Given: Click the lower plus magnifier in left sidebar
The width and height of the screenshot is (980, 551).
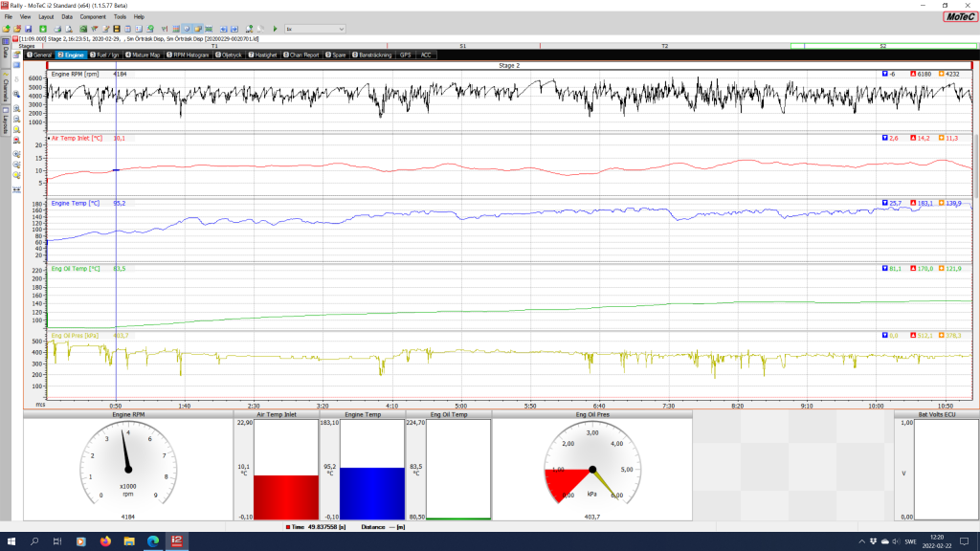Looking at the screenshot, I should (16, 154).
